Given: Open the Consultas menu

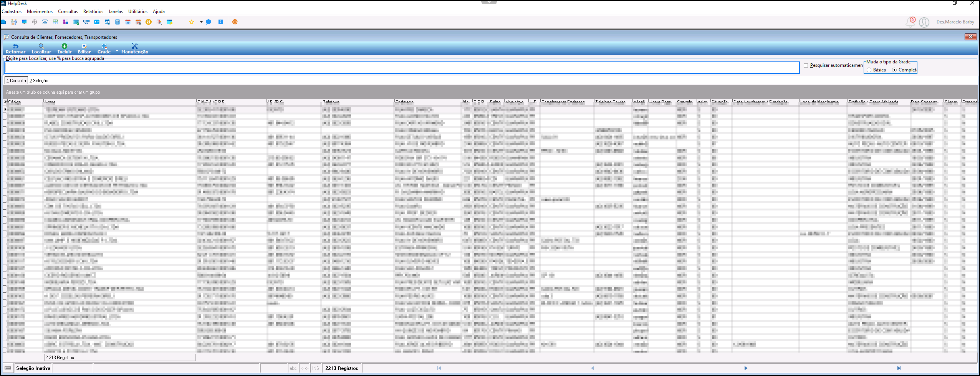Looking at the screenshot, I should coord(68,12).
